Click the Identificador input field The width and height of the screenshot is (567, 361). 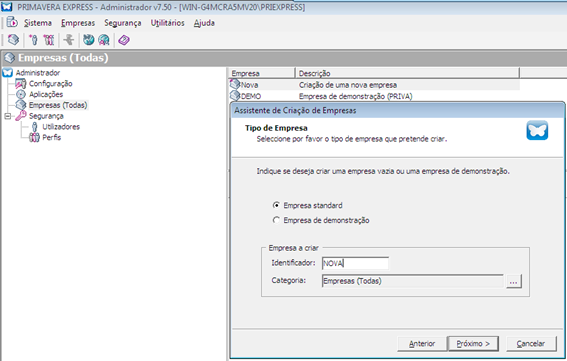355,263
